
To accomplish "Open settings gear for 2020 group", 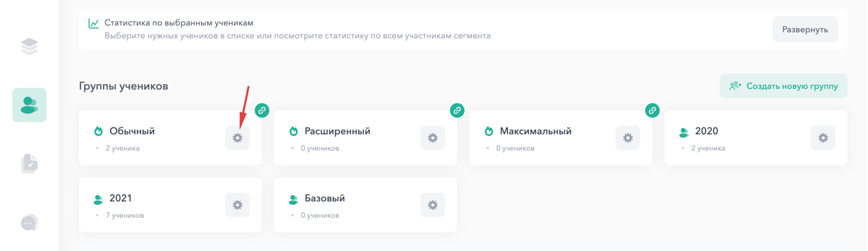I will click(x=823, y=138).
